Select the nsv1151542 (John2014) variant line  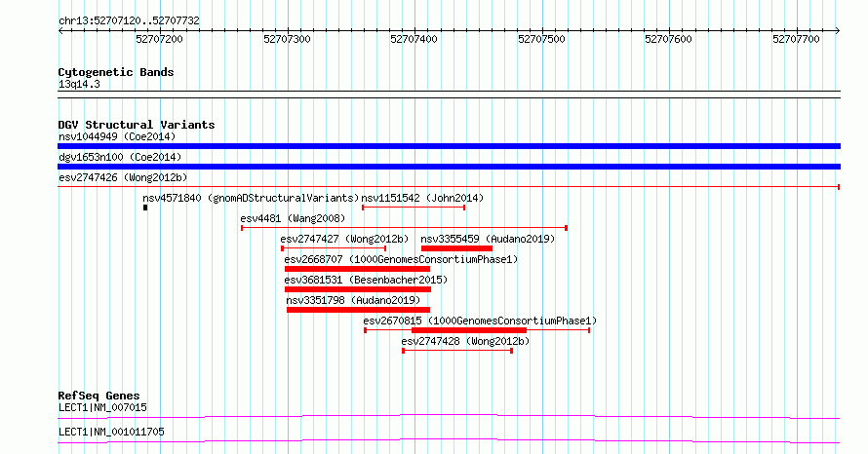pyautogui.click(x=414, y=208)
